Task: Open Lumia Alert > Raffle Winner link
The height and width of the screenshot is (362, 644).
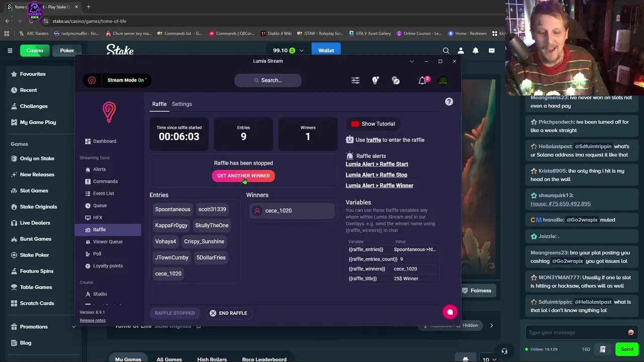Action: point(379,186)
